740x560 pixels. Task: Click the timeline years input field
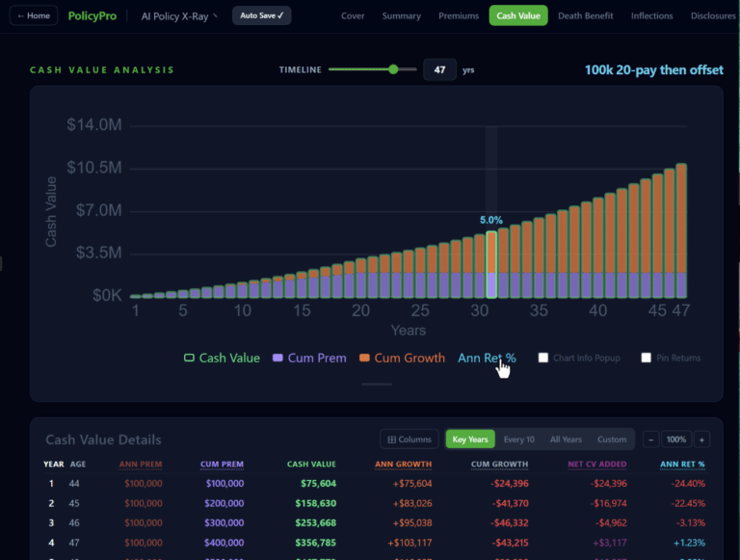pos(439,69)
